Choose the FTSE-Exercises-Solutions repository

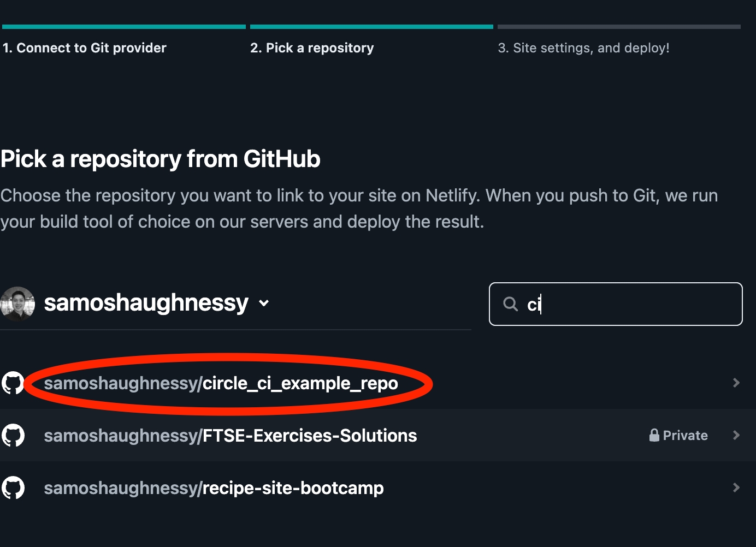pos(230,436)
